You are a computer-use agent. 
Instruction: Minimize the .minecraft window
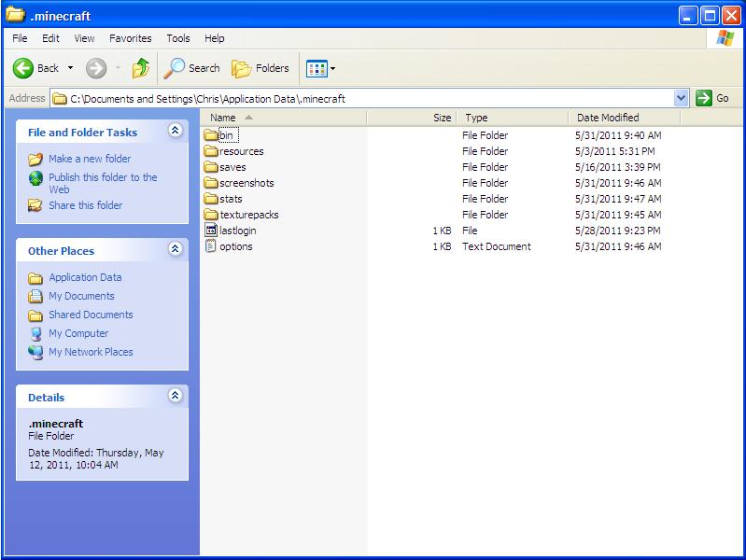click(688, 16)
